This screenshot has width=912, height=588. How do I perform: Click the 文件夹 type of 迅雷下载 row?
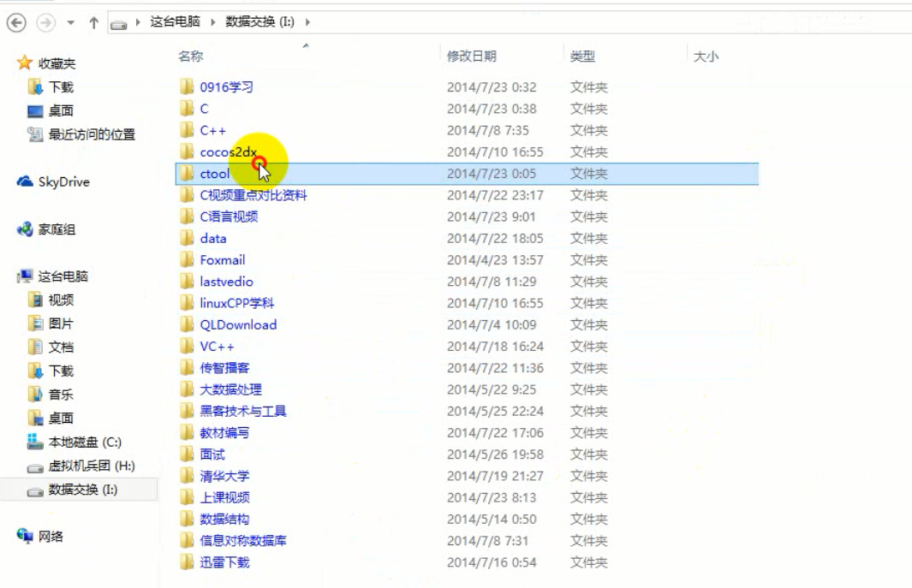pos(588,562)
